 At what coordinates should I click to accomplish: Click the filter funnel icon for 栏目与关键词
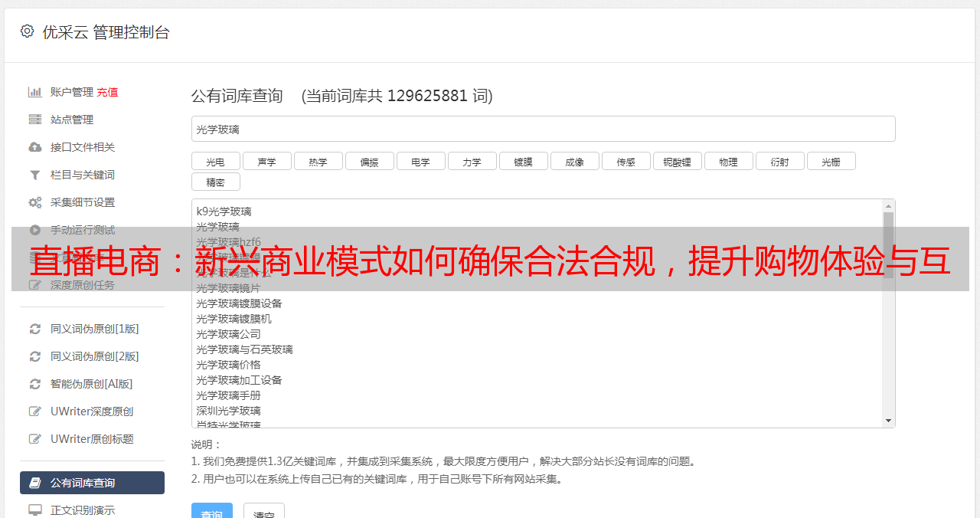[35, 175]
